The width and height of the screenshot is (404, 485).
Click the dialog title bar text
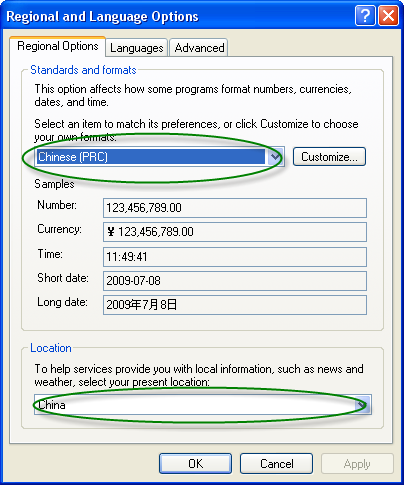(x=102, y=16)
